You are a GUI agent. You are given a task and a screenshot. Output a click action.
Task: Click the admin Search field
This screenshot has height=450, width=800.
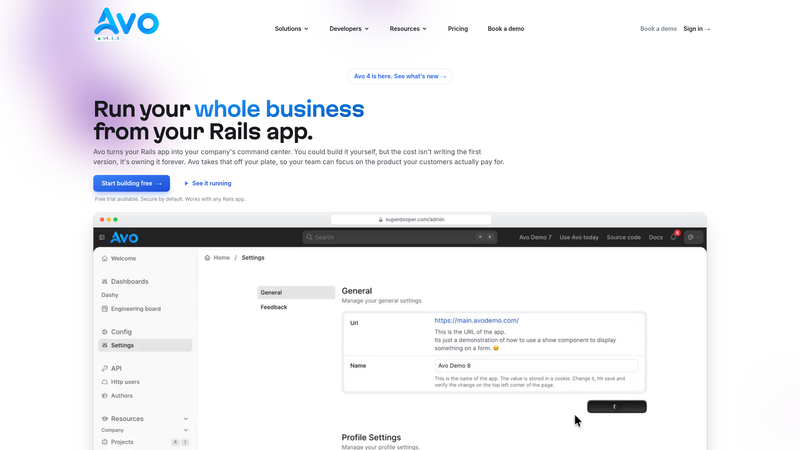coord(399,237)
